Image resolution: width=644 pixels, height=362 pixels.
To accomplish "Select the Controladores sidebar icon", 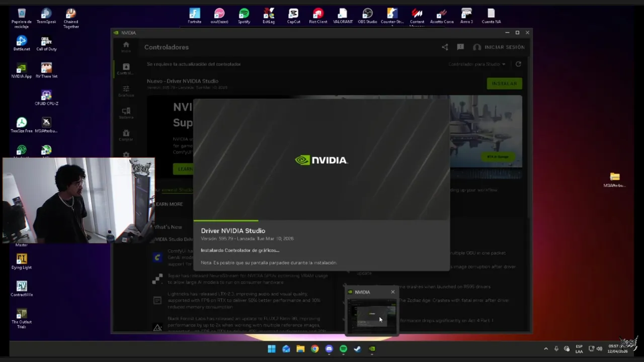I will (126, 69).
